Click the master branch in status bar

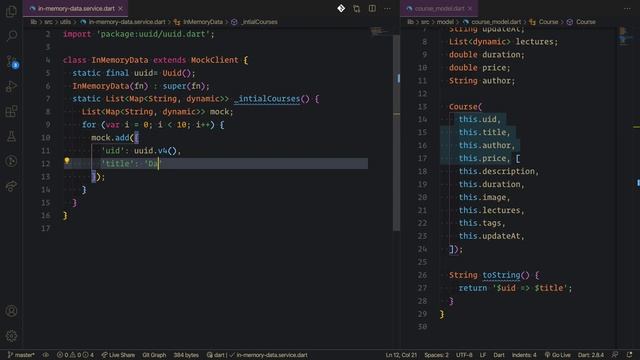pyautogui.click(x=21, y=355)
